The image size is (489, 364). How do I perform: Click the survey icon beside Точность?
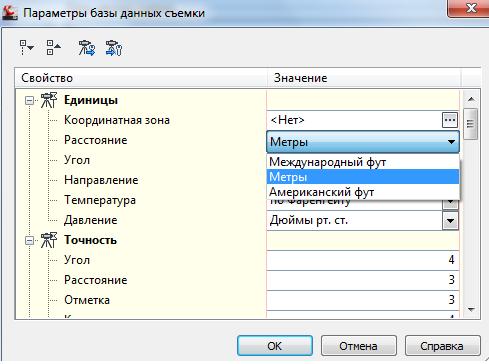(49, 240)
